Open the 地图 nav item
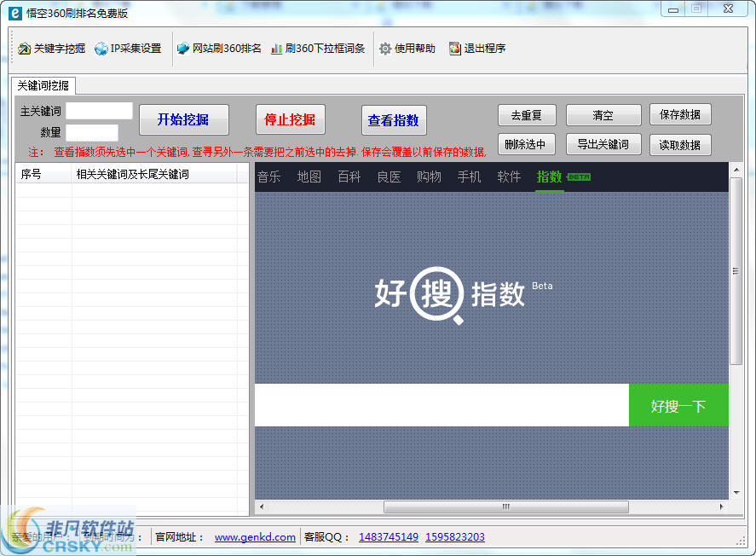 [x=309, y=177]
